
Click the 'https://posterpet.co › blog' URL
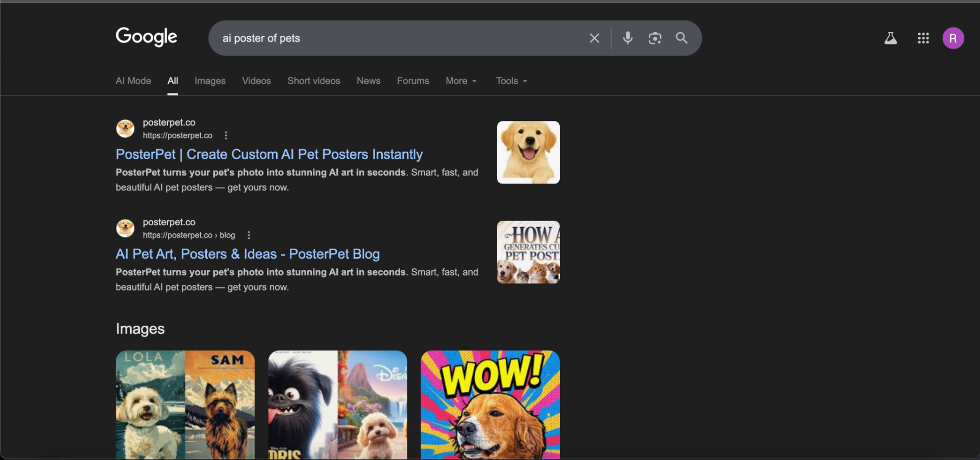(189, 235)
